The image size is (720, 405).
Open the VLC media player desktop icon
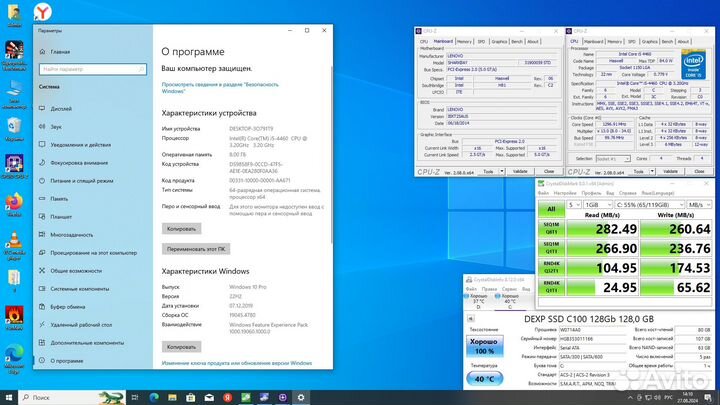14,246
